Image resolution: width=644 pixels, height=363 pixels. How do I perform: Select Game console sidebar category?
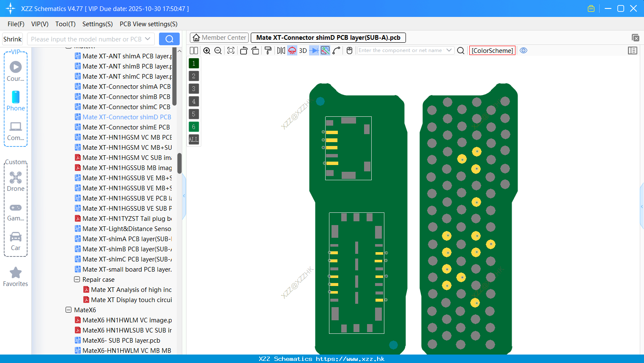pyautogui.click(x=16, y=212)
